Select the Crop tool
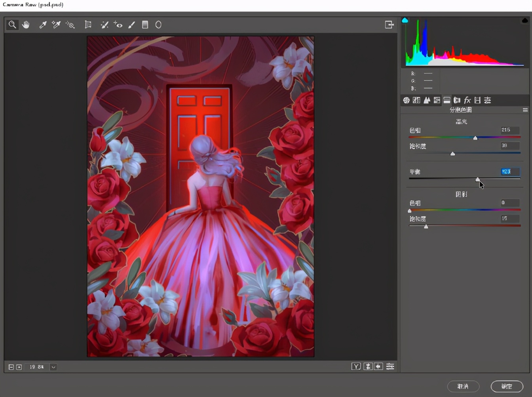Screen dimensions: 532x397 [x=88, y=25]
